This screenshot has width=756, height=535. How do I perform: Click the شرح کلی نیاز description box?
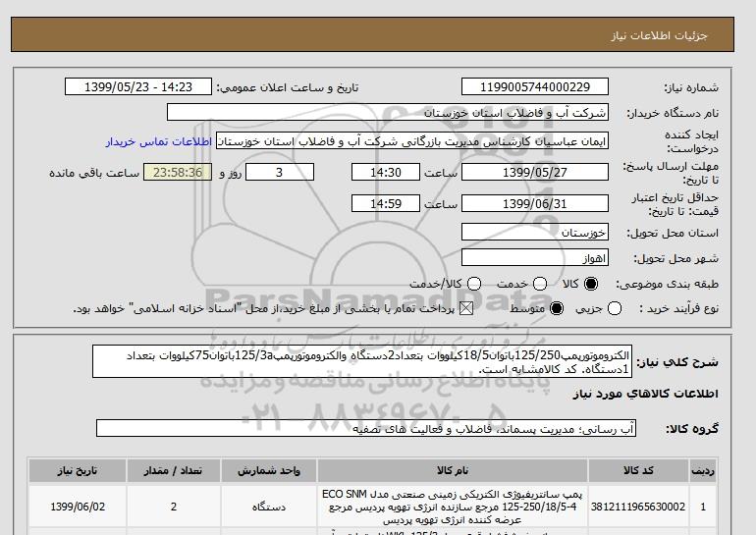[362, 361]
